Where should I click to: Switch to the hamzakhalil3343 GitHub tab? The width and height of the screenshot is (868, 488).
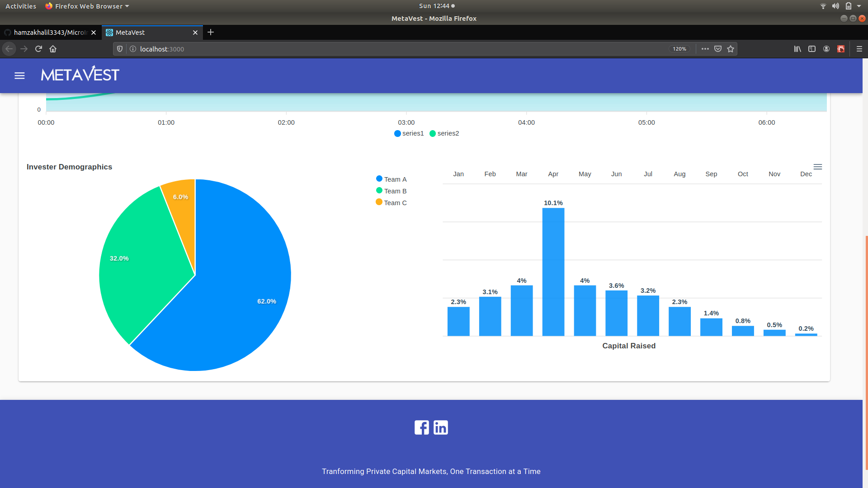(50, 33)
